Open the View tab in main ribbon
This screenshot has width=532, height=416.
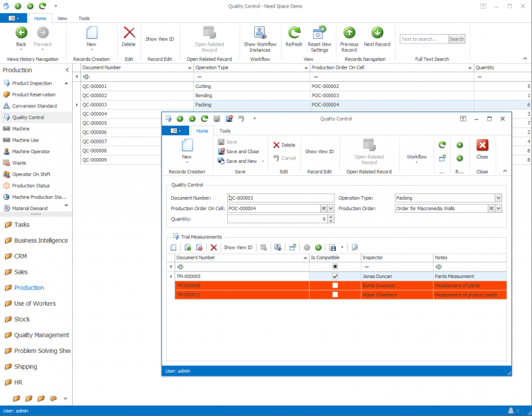pyautogui.click(x=62, y=19)
